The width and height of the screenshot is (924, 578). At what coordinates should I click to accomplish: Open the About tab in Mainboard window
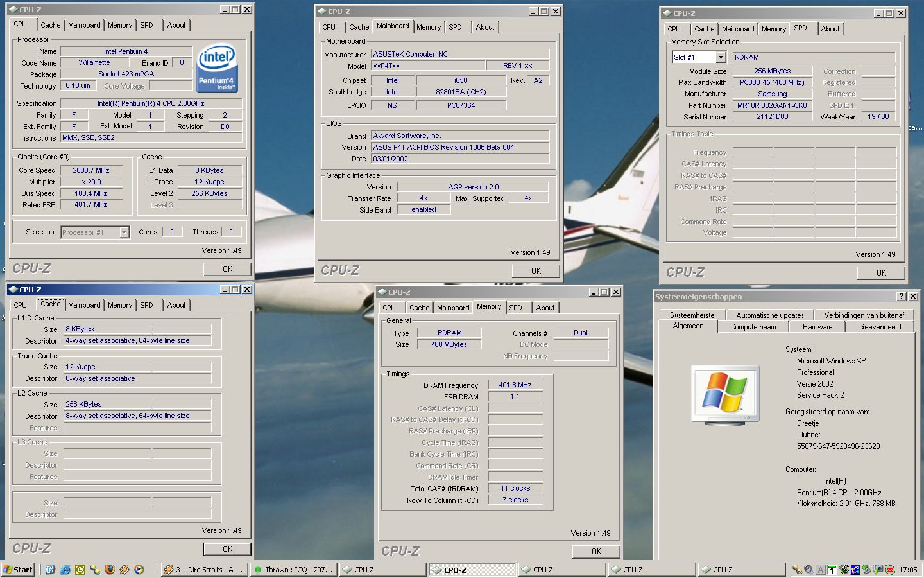[485, 28]
